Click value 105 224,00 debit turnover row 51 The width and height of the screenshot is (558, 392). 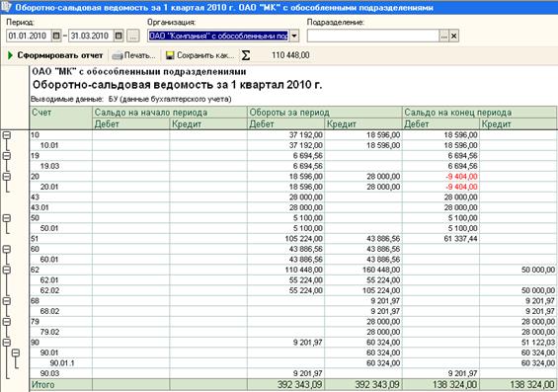[304, 239]
